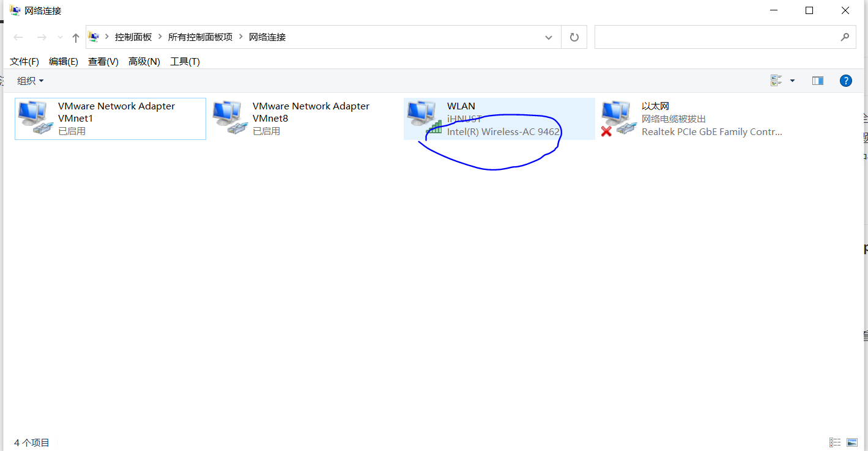Click '网络电缆被拔出' status text
Screen dimensions: 868x451
(673, 119)
